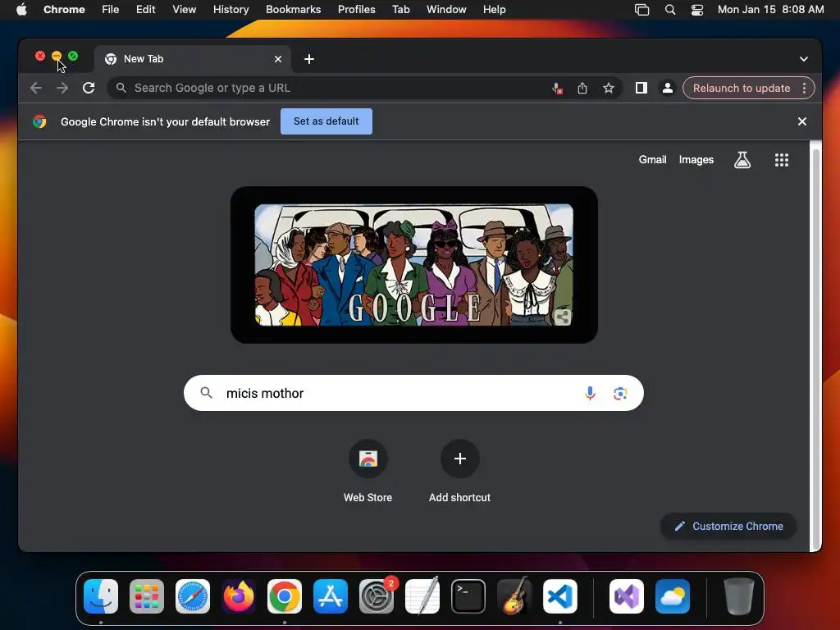Viewport: 840px width, 630px height.
Task: Click Set as default button
Action: coord(326,121)
